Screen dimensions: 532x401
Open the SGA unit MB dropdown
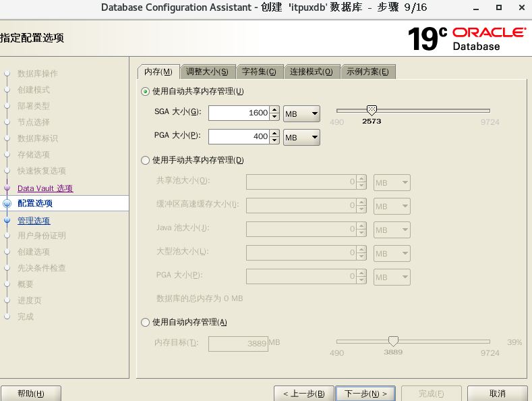pos(301,113)
